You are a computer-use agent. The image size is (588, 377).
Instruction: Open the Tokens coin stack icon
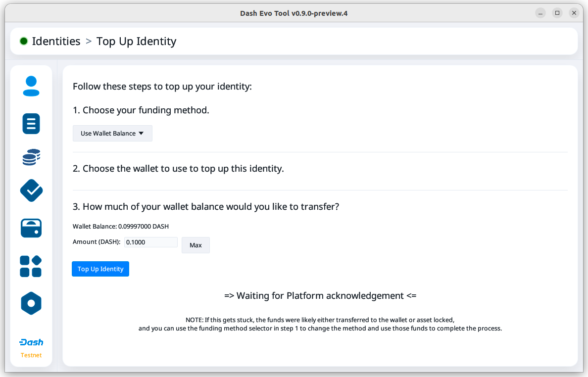(x=31, y=157)
